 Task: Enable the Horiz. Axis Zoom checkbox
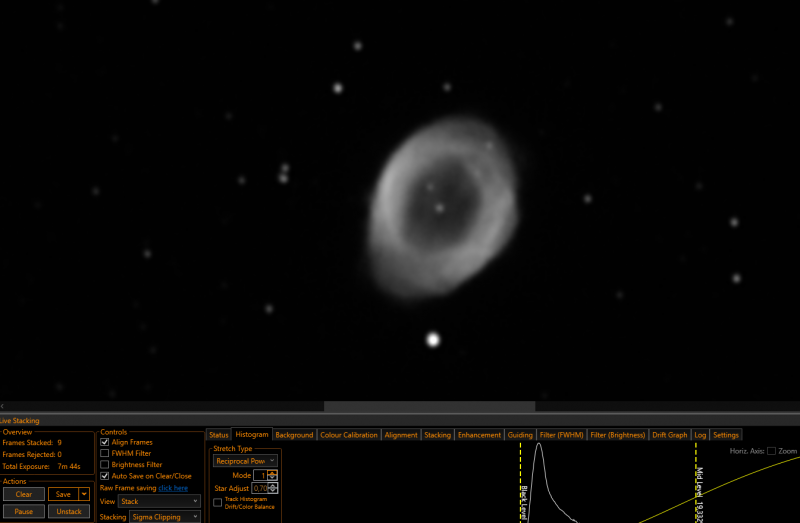pos(771,451)
